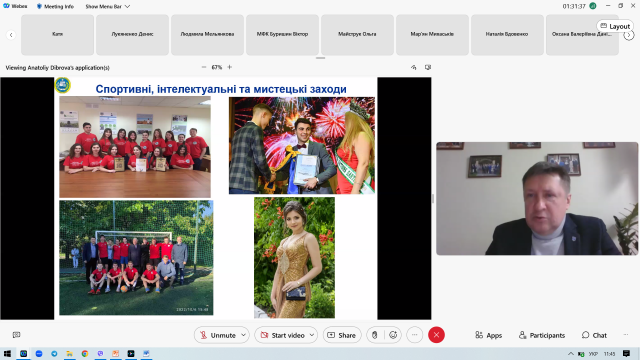Expand the Start video options arrow
The image size is (640, 360).
pos(312,335)
